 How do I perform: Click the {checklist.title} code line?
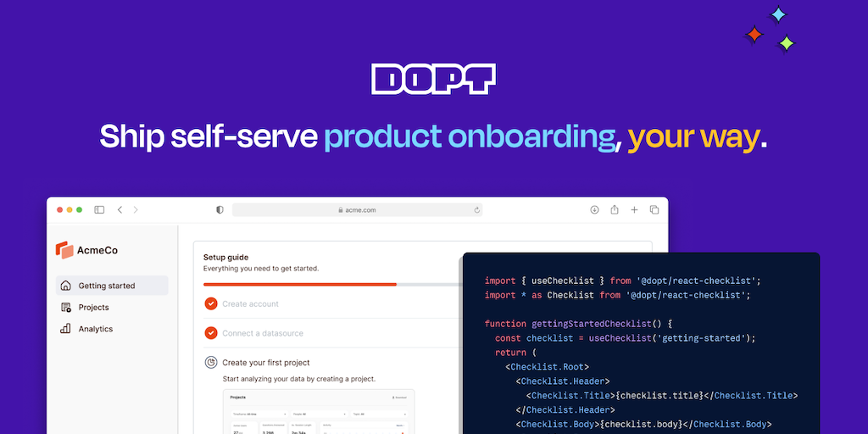(x=661, y=396)
